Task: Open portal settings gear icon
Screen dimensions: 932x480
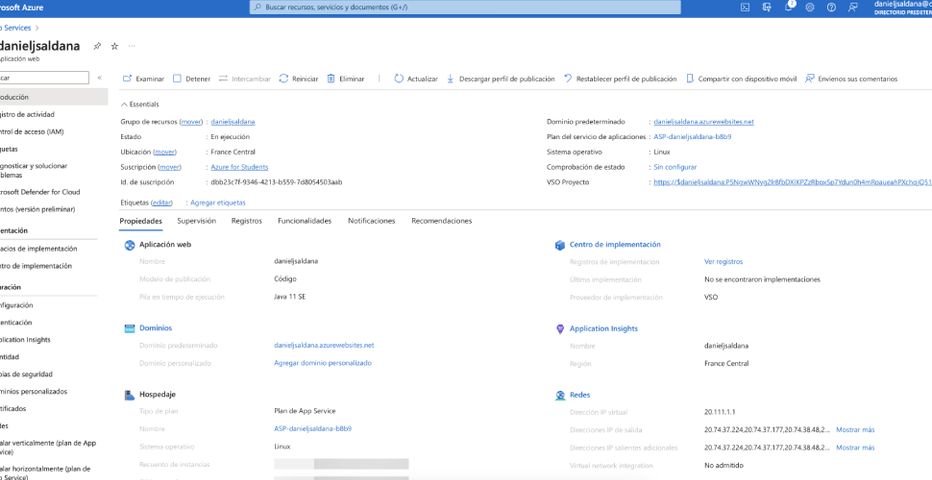Action: click(x=810, y=7)
